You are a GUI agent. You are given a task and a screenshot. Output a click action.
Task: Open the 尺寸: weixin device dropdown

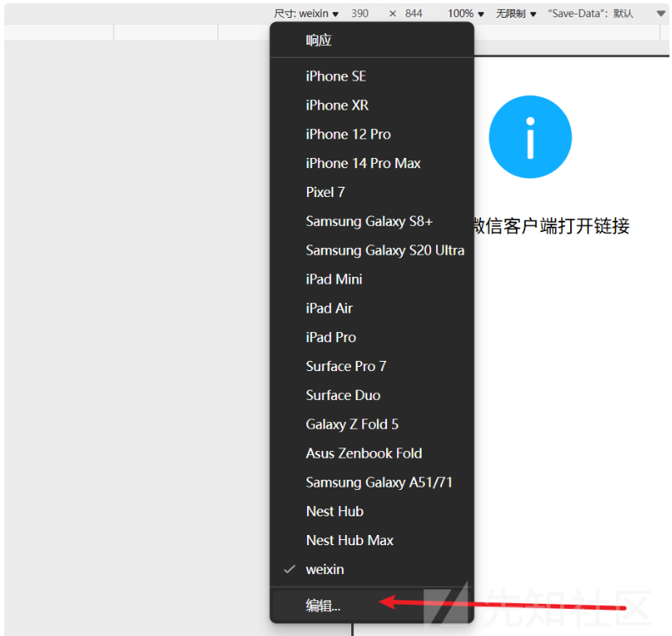(306, 14)
